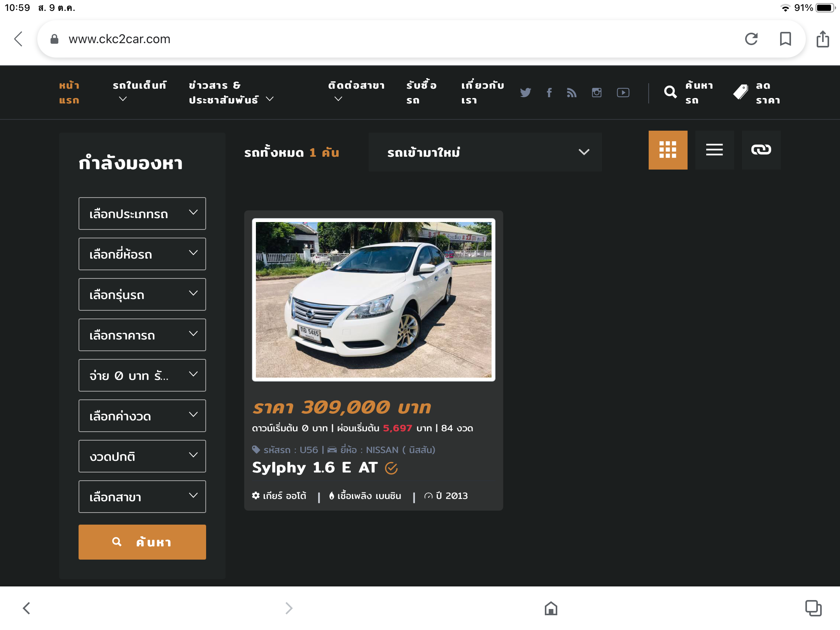Switch to grid view layout
This screenshot has width=840, height=630.
pos(668,150)
